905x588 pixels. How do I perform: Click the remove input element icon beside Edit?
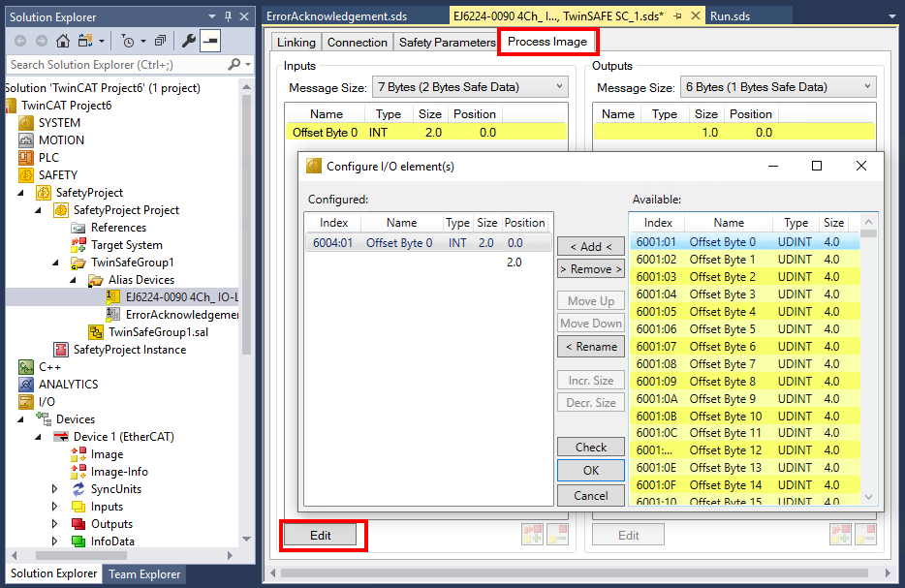click(x=557, y=535)
